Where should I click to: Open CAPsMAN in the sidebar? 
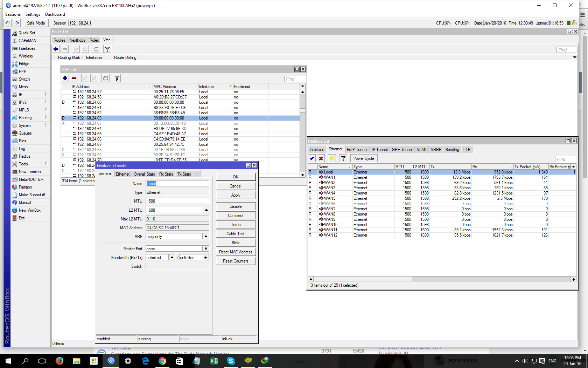point(27,41)
